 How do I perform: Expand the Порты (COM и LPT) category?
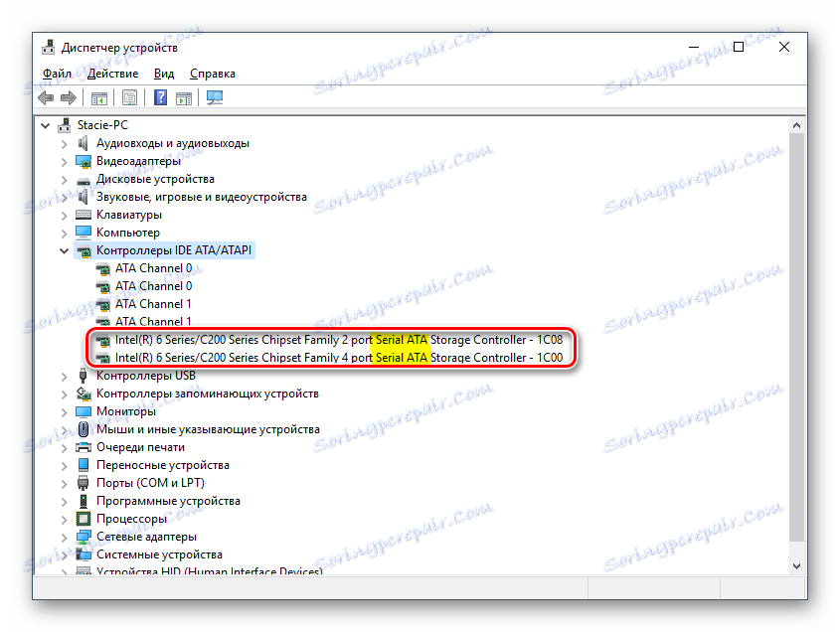coord(65,484)
